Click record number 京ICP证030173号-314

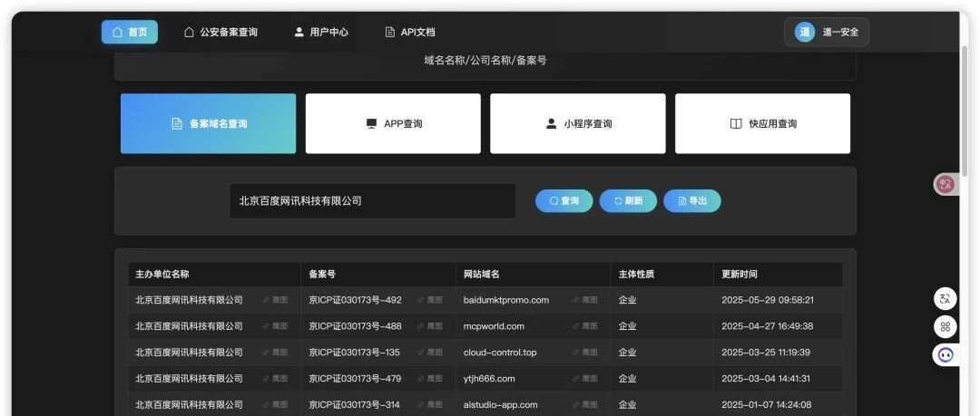[x=355, y=405]
